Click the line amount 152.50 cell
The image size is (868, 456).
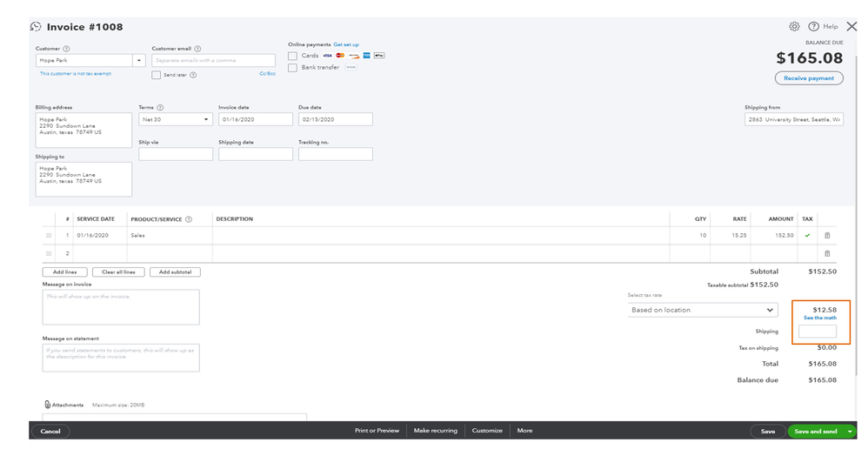click(x=774, y=236)
